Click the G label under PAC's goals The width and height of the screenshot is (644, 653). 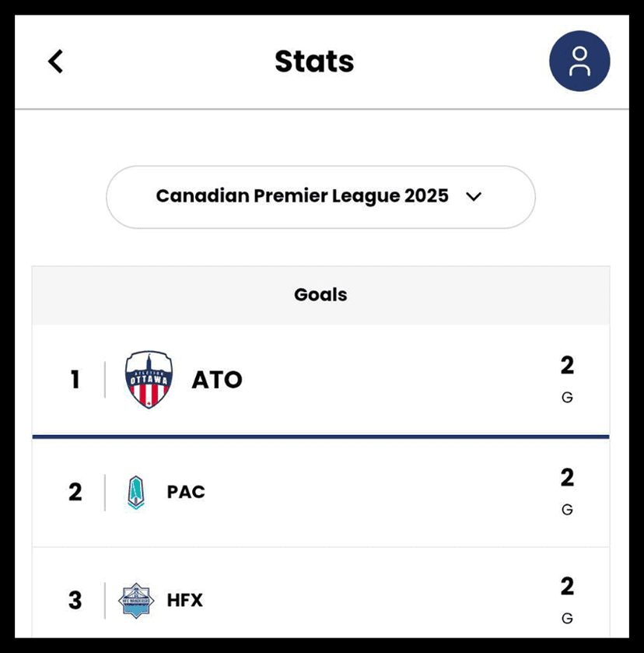click(567, 510)
